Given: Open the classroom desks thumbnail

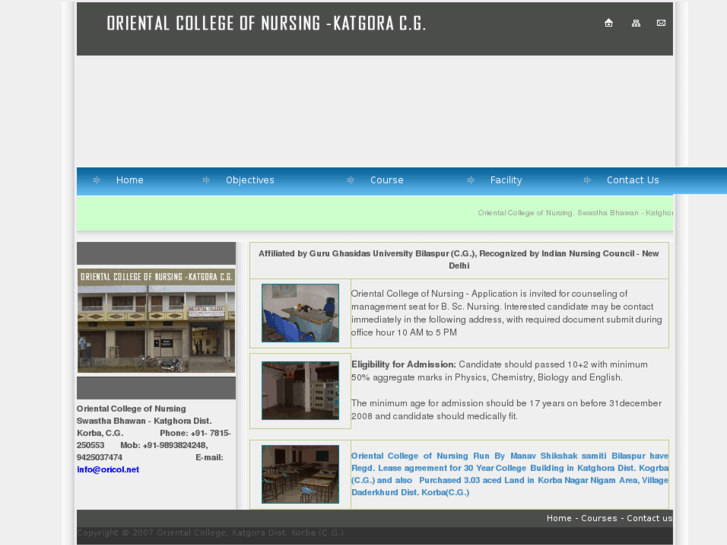Looking at the screenshot, I should (x=300, y=474).
